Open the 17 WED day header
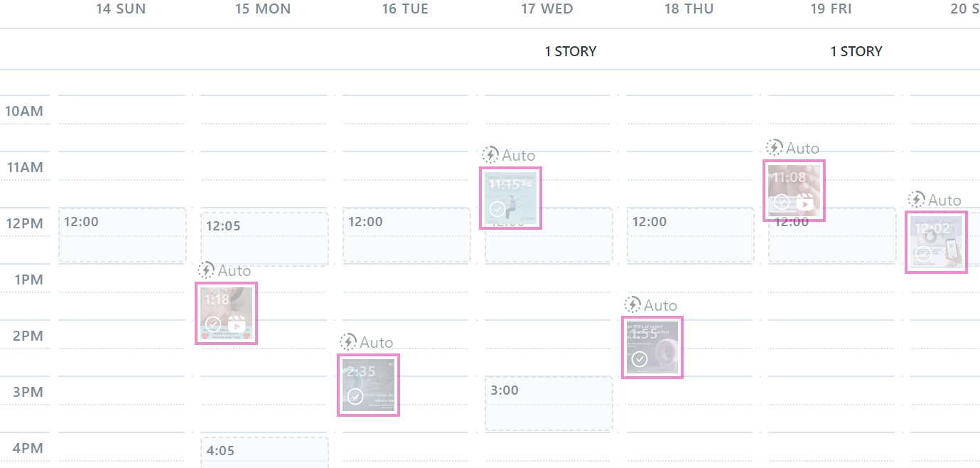Viewport: 980px width, 468px height. point(546,9)
